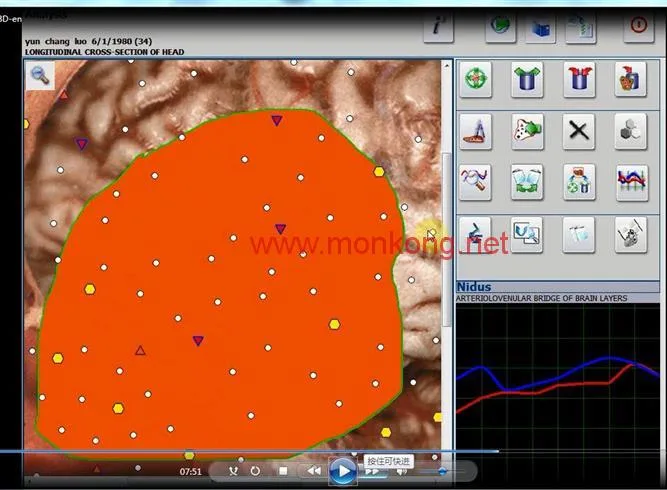This screenshot has width=667, height=490.
Task: Click the 'Nidus' heading
Action: point(474,287)
